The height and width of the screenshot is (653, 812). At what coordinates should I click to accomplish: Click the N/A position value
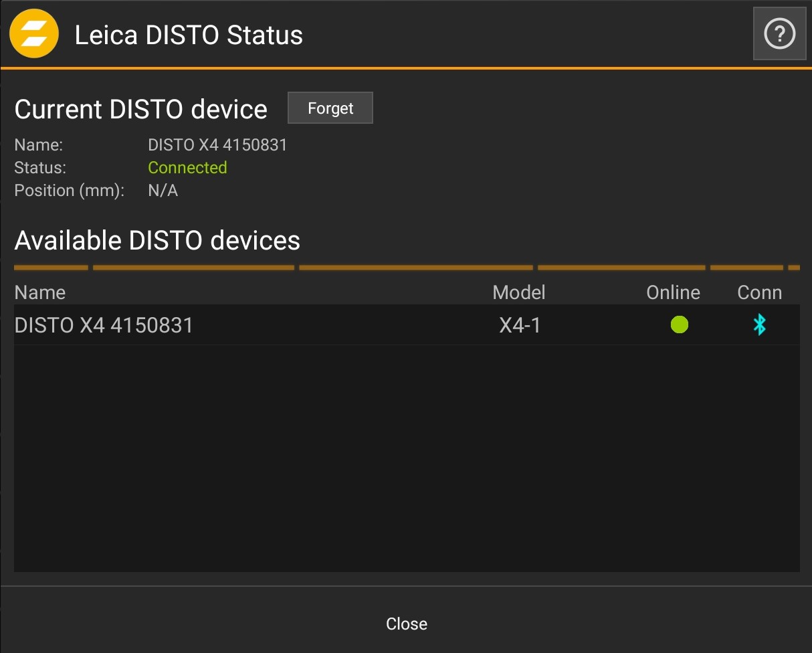pos(163,191)
